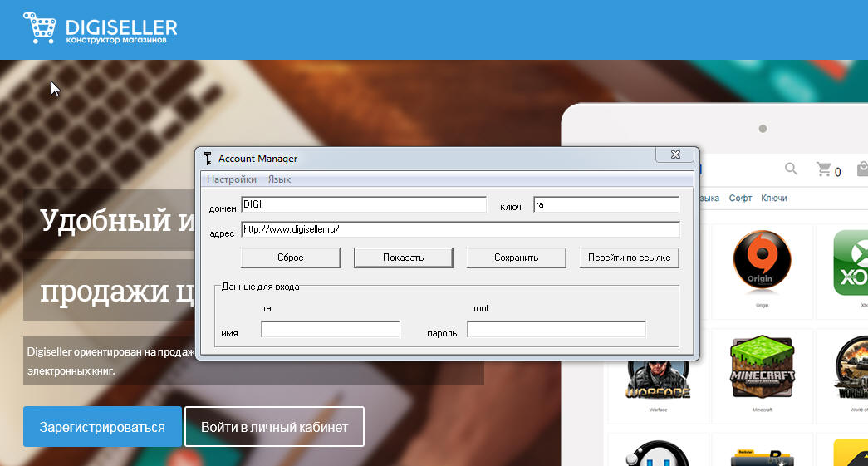Click the адрес URL field

point(460,229)
